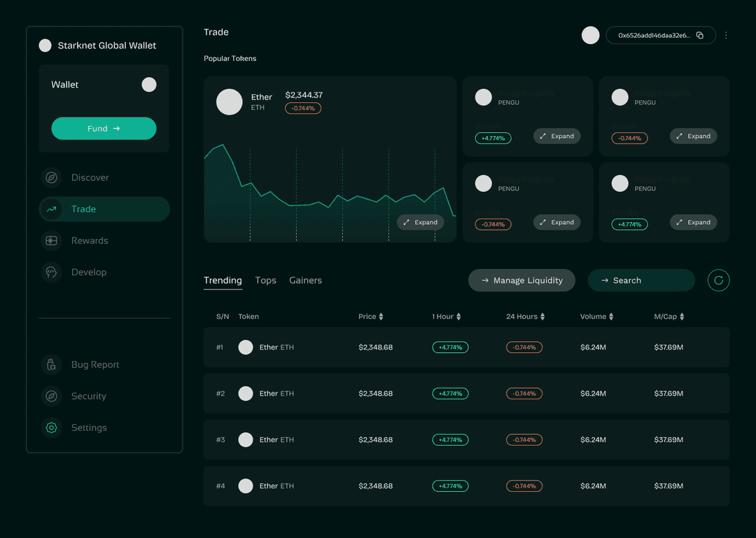Expand the first PENGU token card
The height and width of the screenshot is (538, 756).
coord(556,136)
